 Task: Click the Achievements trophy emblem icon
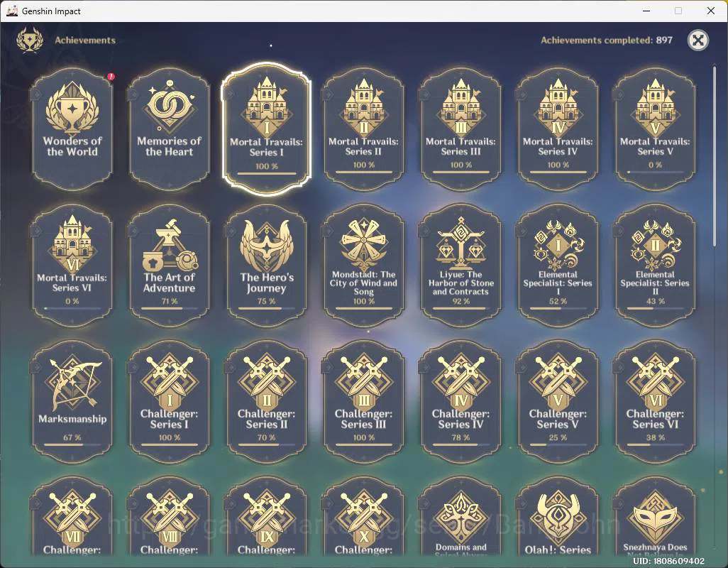[x=30, y=40]
